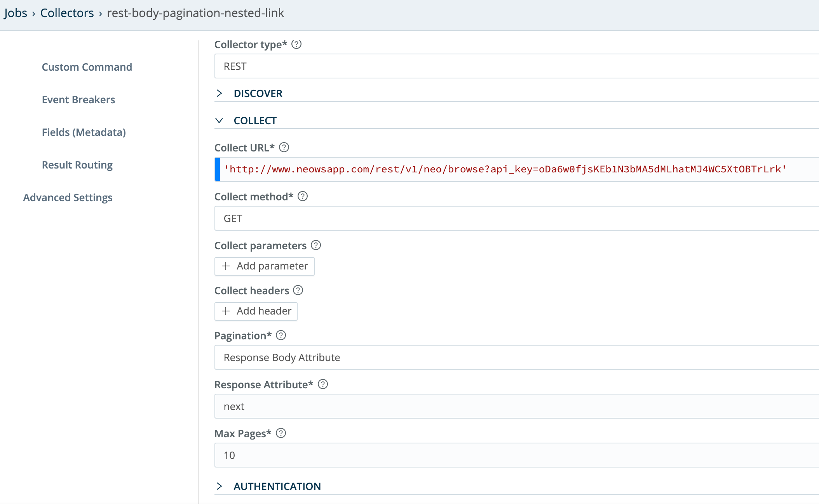Expand the DISCOVER section
Screen dimensions: 819x504
pyautogui.click(x=220, y=93)
